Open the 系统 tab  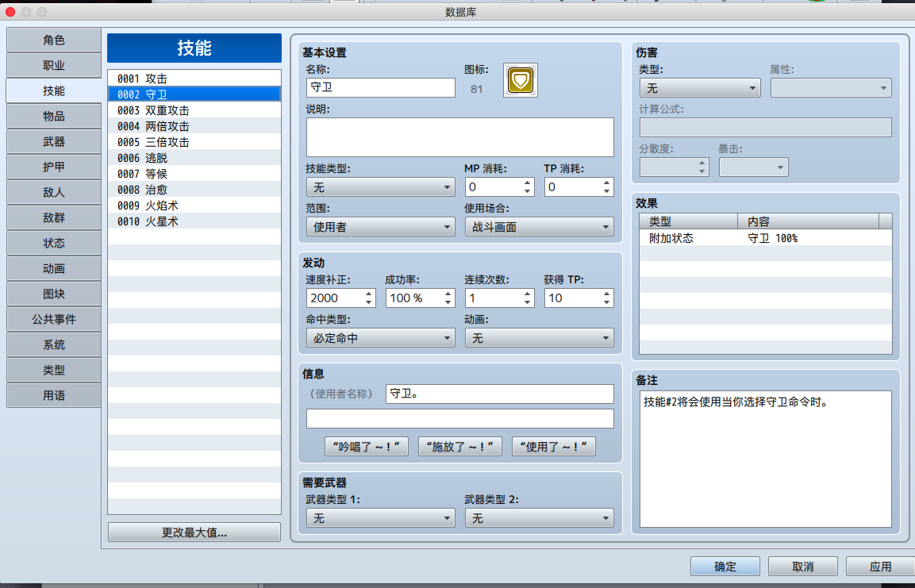[54, 344]
